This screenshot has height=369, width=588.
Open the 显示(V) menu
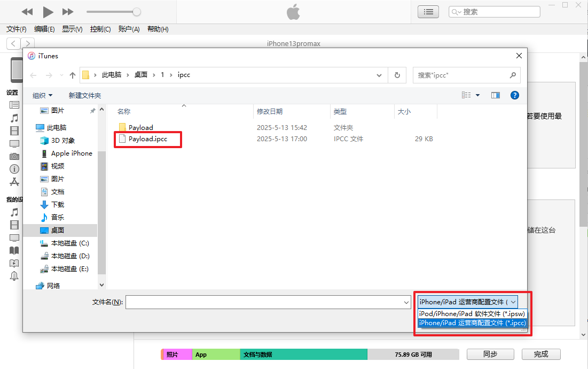pyautogui.click(x=72, y=29)
